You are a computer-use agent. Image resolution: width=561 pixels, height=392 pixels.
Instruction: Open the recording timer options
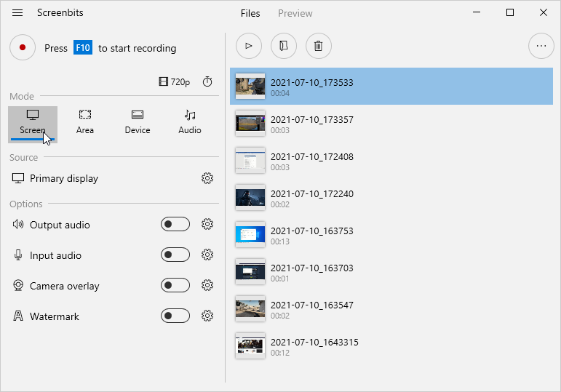[207, 82]
